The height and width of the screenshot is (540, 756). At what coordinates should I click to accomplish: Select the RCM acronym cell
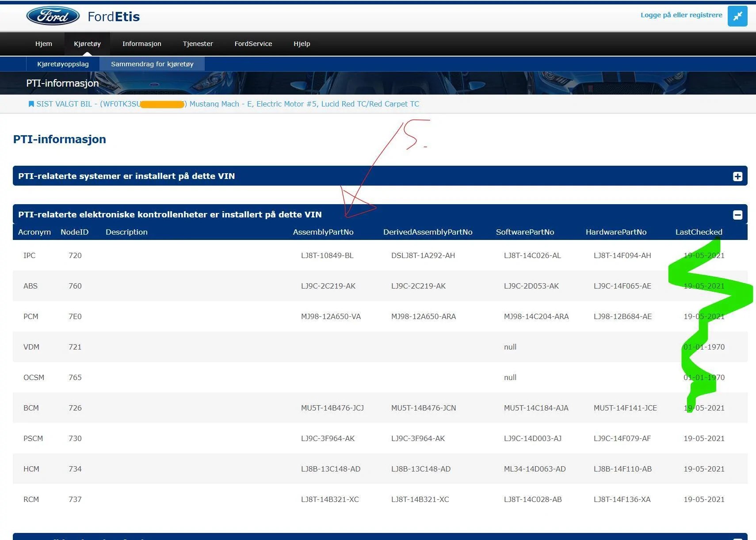[31, 499]
